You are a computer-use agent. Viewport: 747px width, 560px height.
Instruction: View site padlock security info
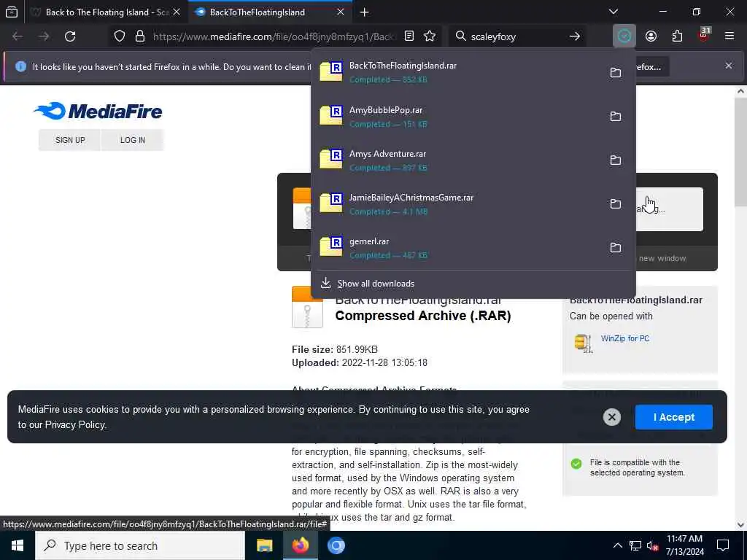point(140,36)
